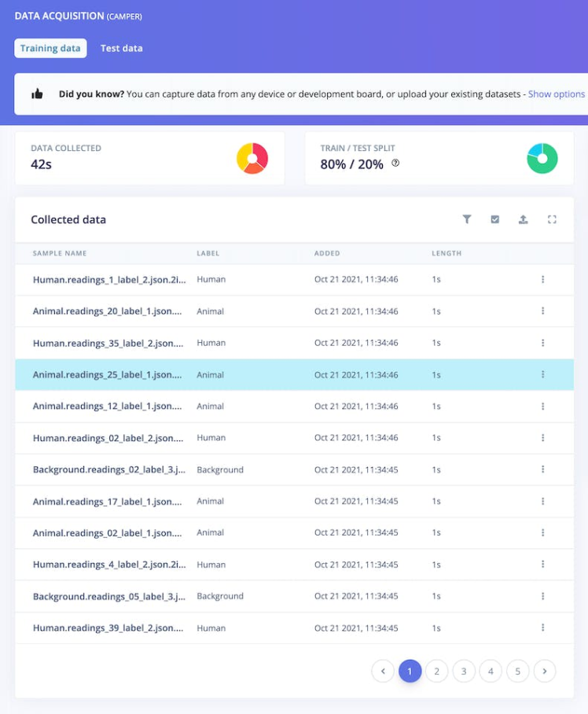Screen dimensions: 588x714
Task: Select sample Background.readings_05_label_3.j...
Action: coord(109,597)
